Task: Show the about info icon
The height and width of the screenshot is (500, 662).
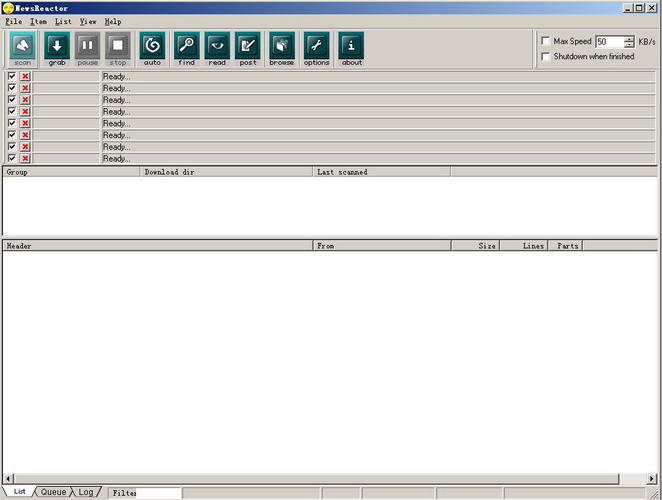Action: [x=351, y=49]
